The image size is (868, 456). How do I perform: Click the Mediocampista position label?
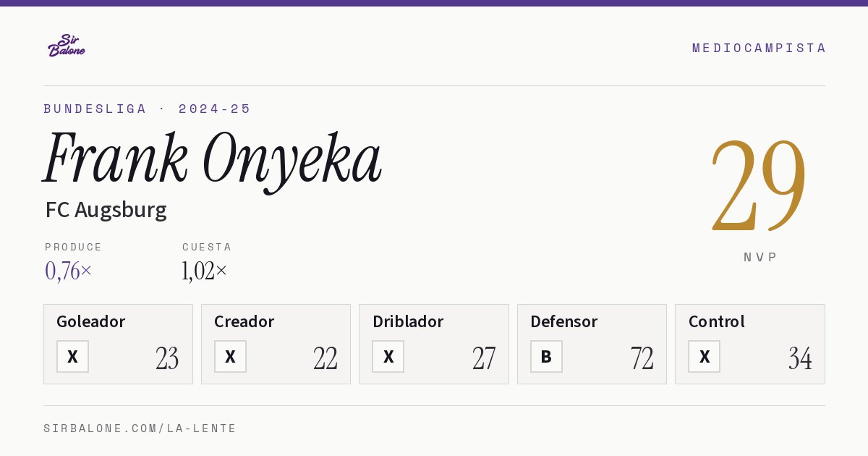[x=759, y=48]
